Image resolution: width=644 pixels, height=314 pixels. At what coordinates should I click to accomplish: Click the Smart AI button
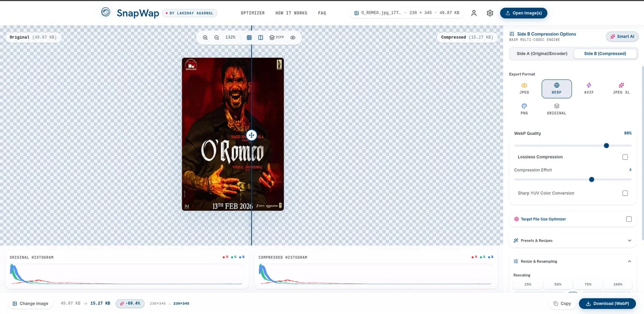coord(622,37)
